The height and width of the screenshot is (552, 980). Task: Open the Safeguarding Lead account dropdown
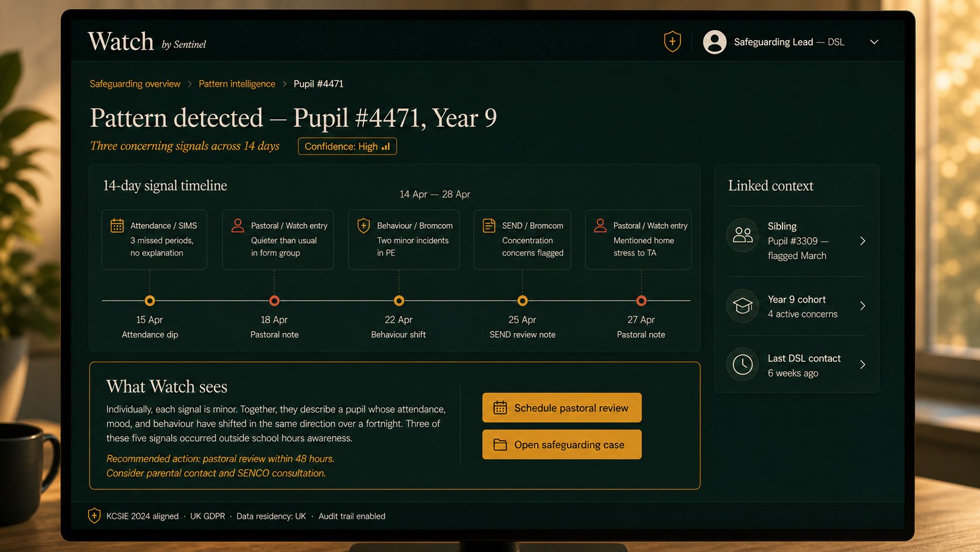click(x=874, y=42)
